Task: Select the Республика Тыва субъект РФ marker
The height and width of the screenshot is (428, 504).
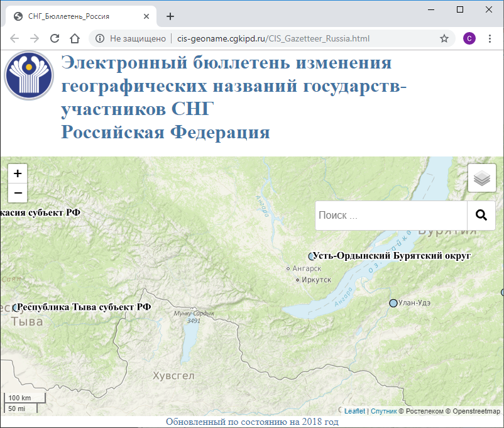Action: [16, 307]
